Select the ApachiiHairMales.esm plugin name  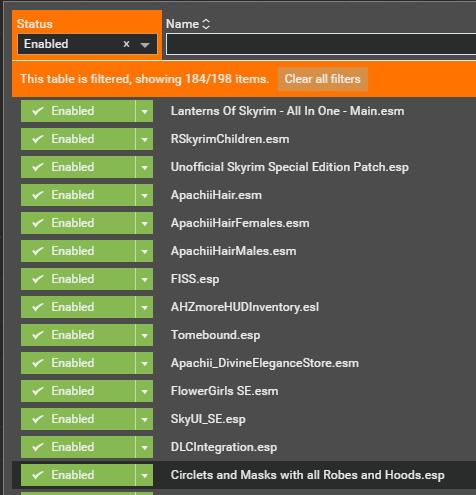click(x=233, y=251)
